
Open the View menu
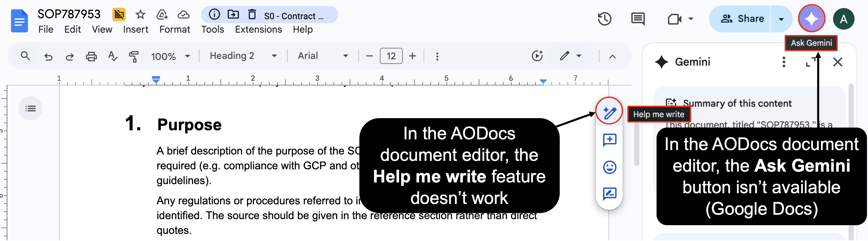pyautogui.click(x=102, y=30)
